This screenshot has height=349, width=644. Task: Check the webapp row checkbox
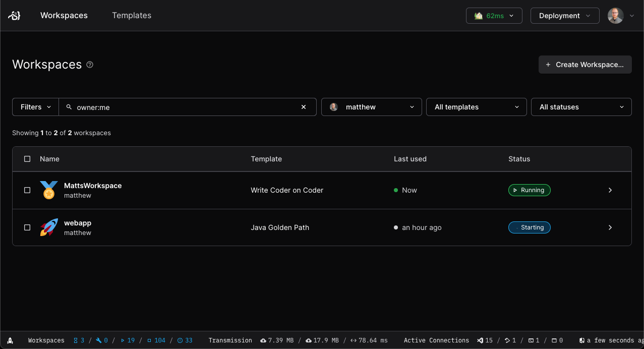coord(27,227)
